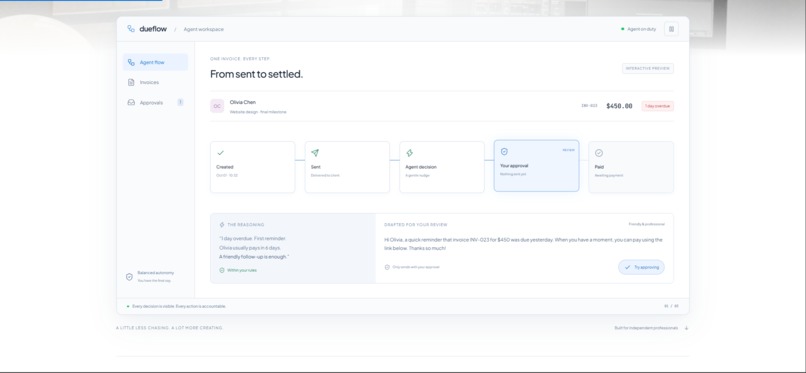This screenshot has height=373, width=806.
Task: Click the green Agent on duty status dot
Action: [x=622, y=29]
